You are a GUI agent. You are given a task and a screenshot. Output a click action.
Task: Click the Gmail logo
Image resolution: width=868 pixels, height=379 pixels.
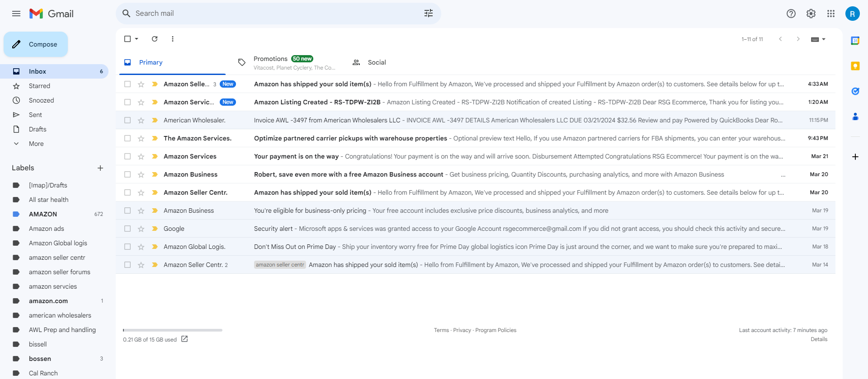click(51, 14)
